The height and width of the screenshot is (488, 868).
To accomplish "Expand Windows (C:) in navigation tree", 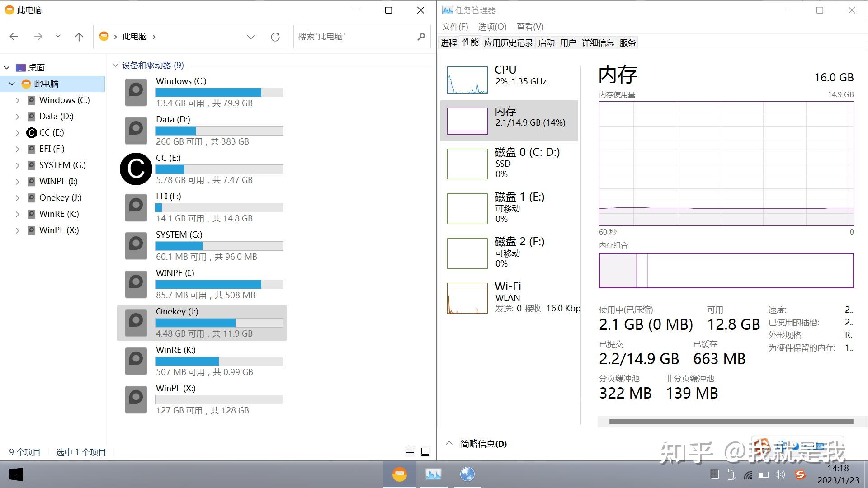I will (18, 100).
